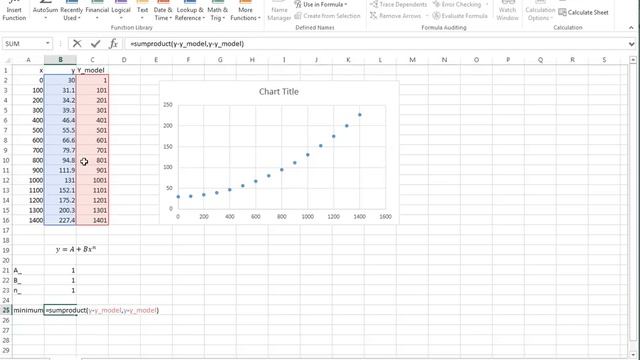Screen dimensions: 640x360
Task: Open Financial functions menu
Action: [x=97, y=11]
